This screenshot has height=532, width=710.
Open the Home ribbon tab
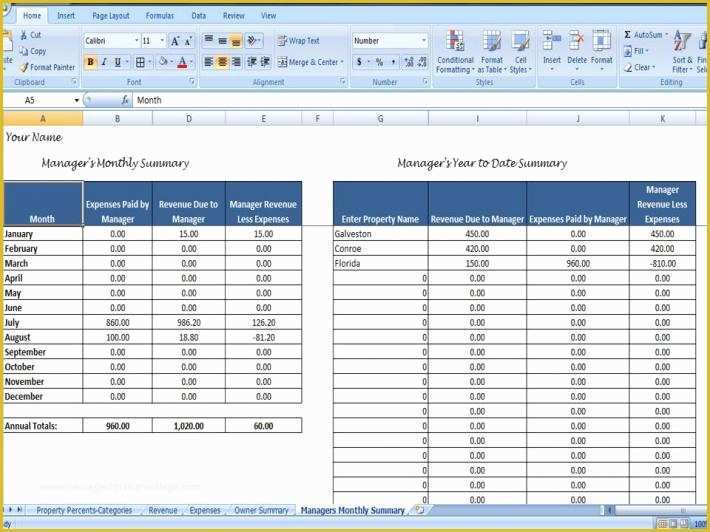[x=32, y=15]
